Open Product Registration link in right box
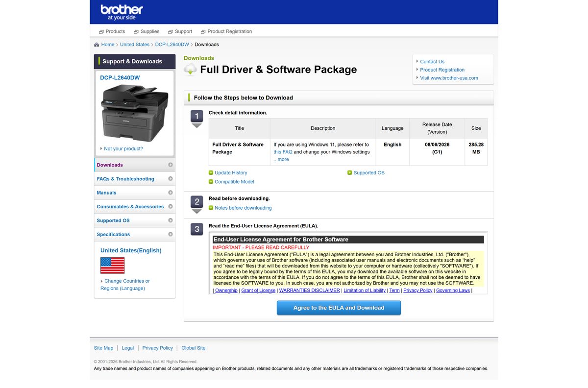 pos(442,70)
